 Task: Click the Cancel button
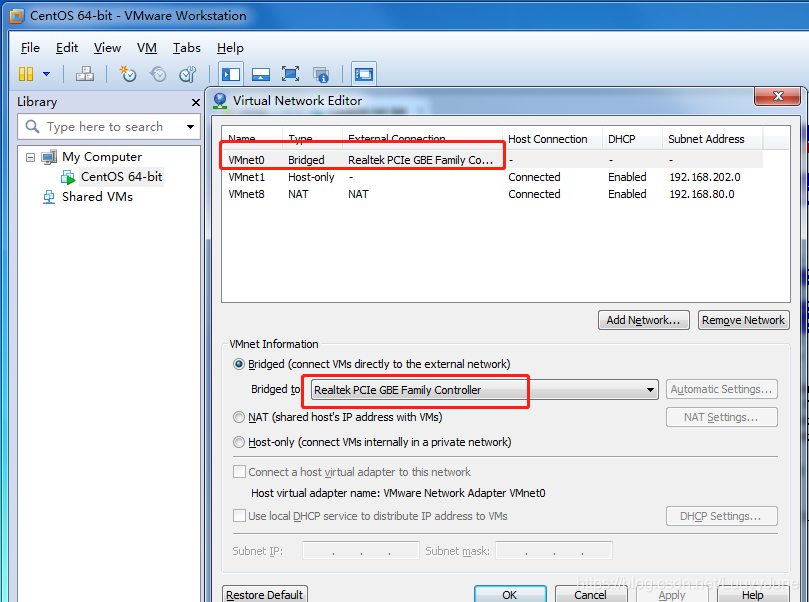click(591, 595)
